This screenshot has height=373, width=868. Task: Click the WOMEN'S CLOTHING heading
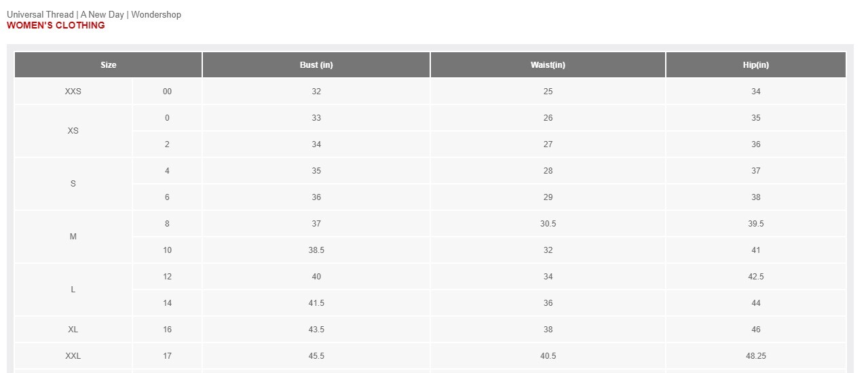coord(56,25)
